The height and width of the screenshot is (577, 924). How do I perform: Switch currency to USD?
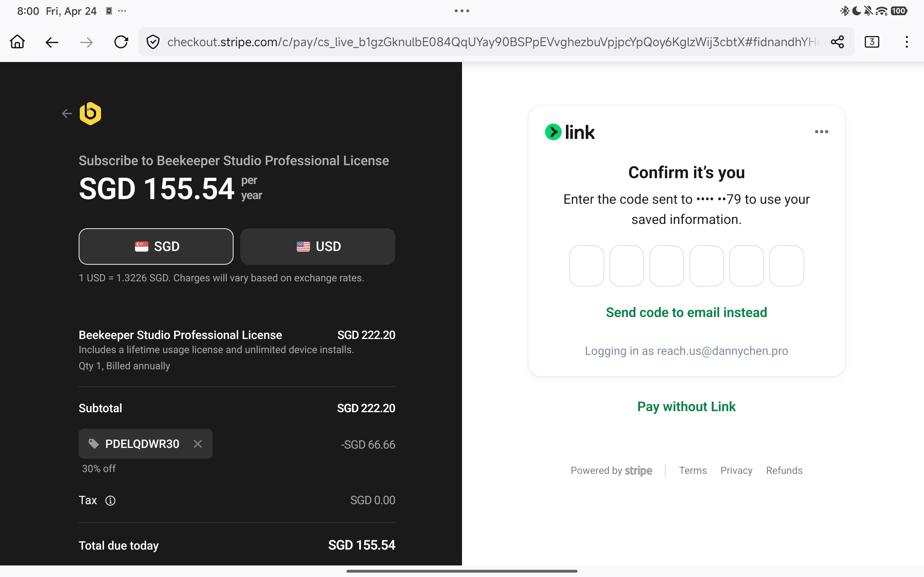coord(318,247)
